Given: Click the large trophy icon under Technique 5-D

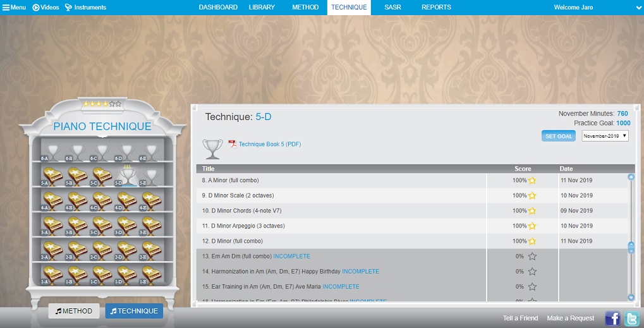Looking at the screenshot, I should point(212,149).
